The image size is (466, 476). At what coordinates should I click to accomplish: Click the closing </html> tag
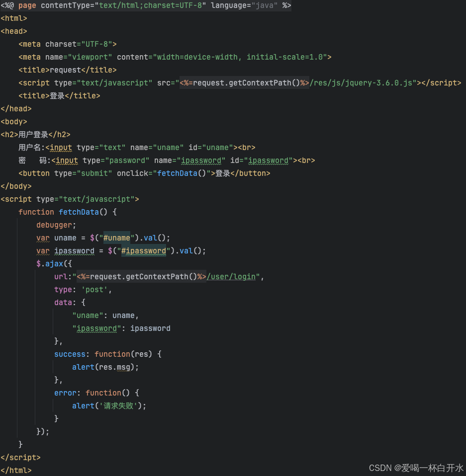(x=16, y=470)
